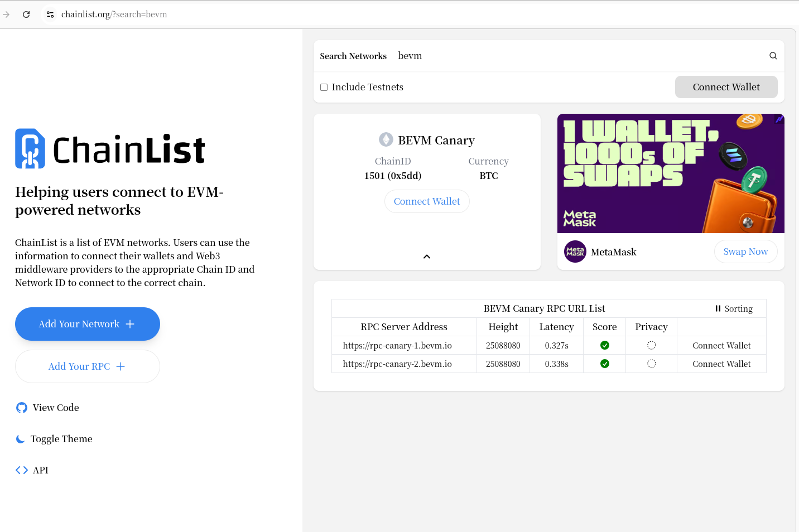799x532 pixels.
Task: Click the BEVM Canary title
Action: tap(436, 140)
